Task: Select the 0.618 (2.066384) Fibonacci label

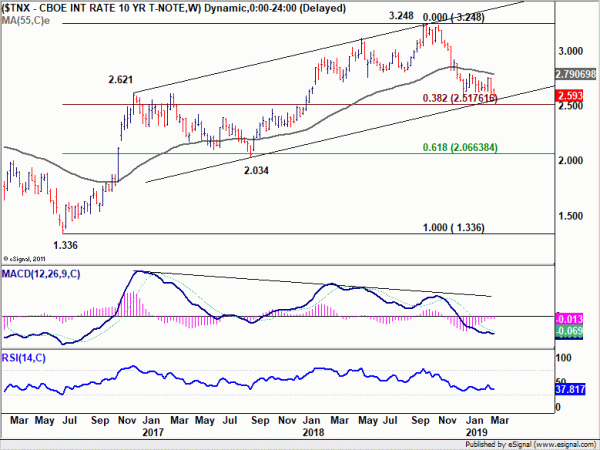Action: click(x=460, y=147)
